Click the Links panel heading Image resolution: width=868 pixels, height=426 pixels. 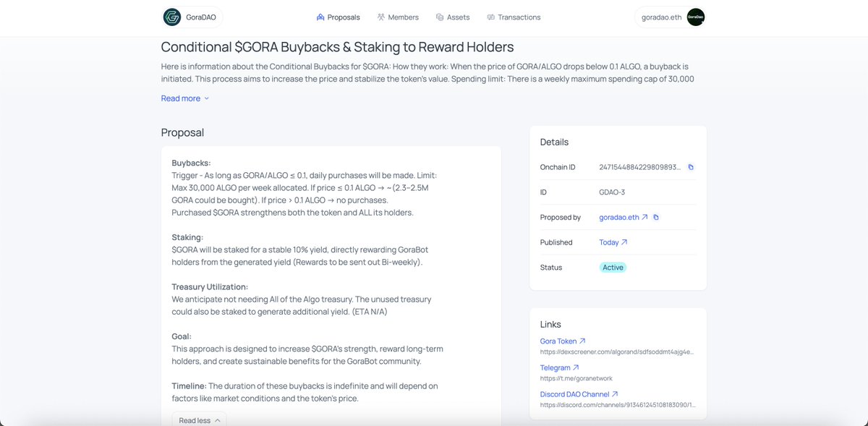click(x=550, y=324)
